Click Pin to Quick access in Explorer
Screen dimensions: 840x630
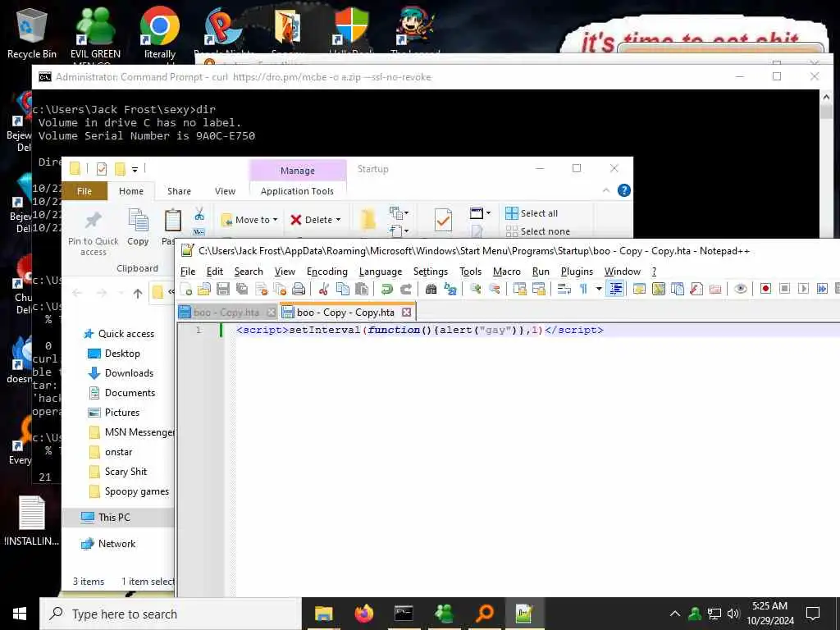94,234
